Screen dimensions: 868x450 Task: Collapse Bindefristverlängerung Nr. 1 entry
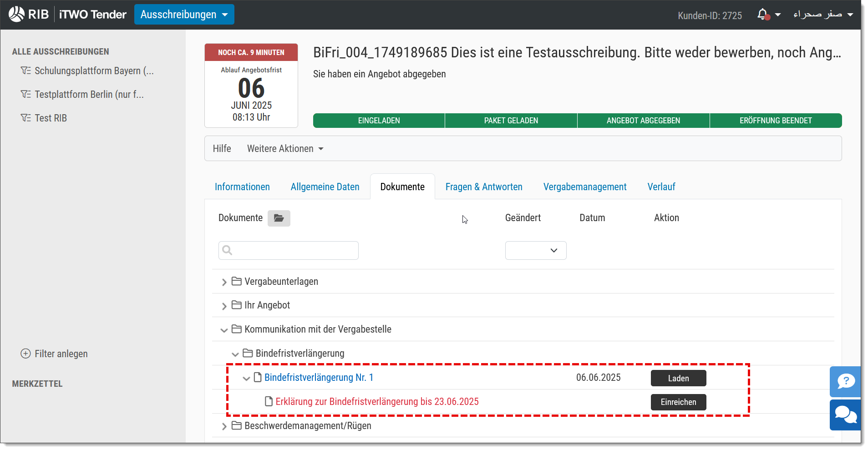click(x=246, y=379)
